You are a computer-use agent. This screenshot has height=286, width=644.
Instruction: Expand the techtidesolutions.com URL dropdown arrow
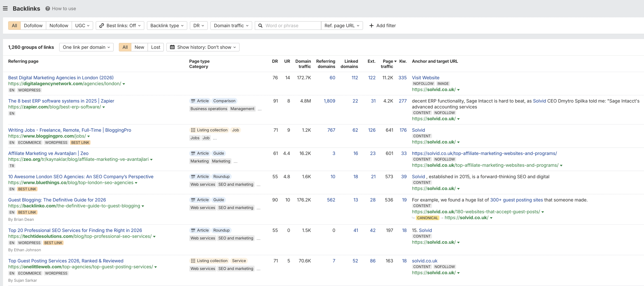tap(154, 237)
